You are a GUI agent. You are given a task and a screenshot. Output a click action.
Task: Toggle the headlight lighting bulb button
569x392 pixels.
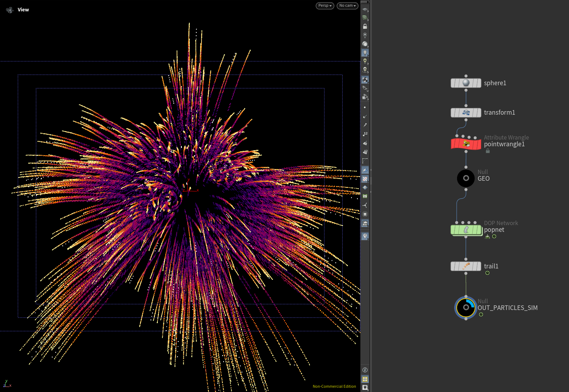(x=365, y=53)
